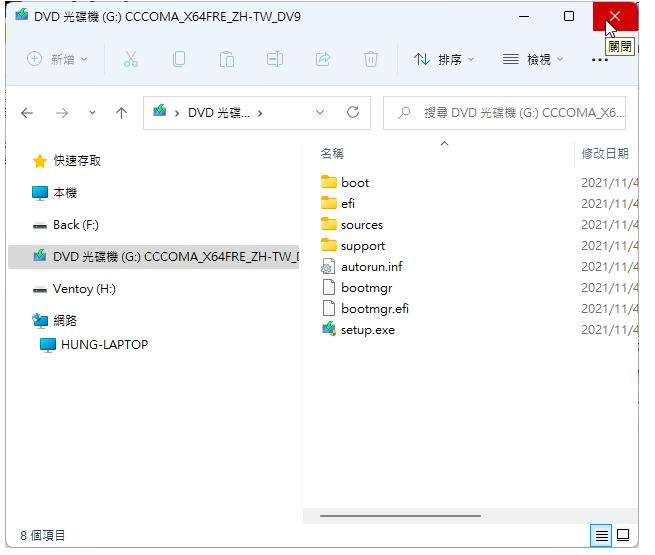The image size is (655, 555).
Task: Go up one folder level
Action: click(122, 113)
